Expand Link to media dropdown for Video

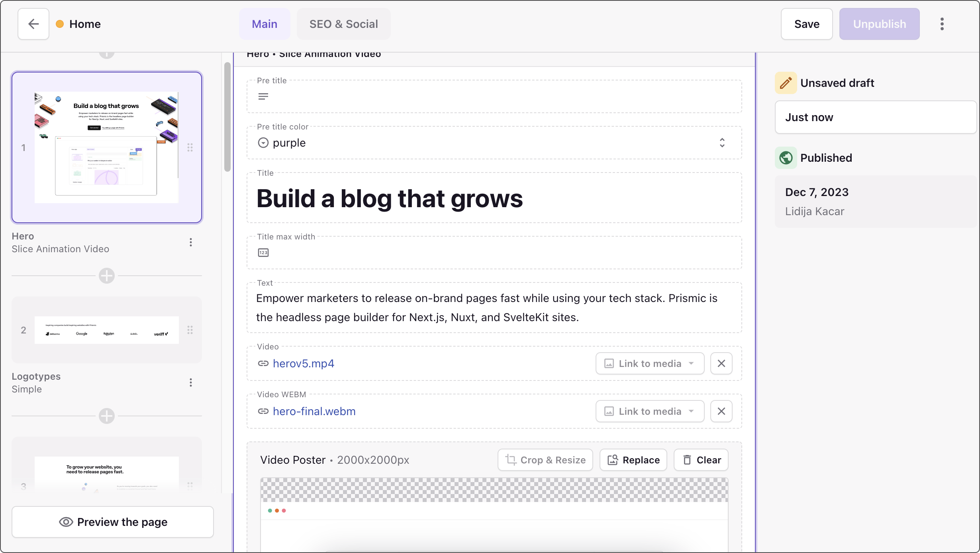coord(650,363)
